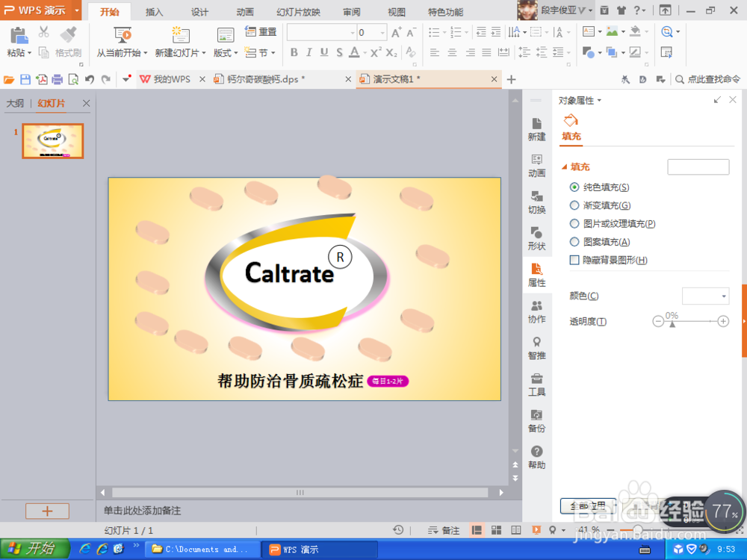Toggle underline formatting
Image resolution: width=747 pixels, height=560 pixels.
tap(324, 52)
